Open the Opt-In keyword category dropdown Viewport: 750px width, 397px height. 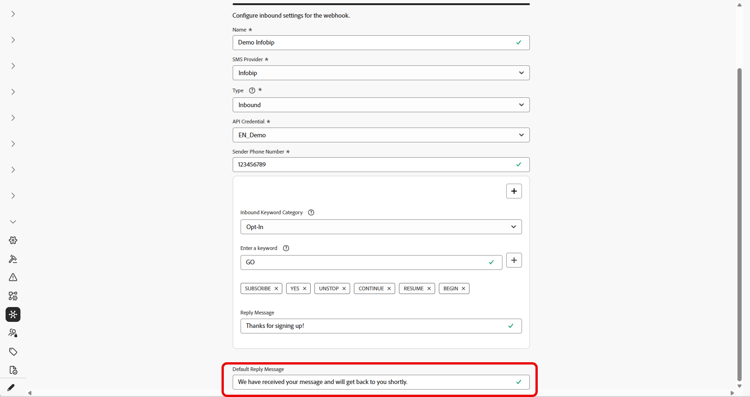(x=381, y=227)
